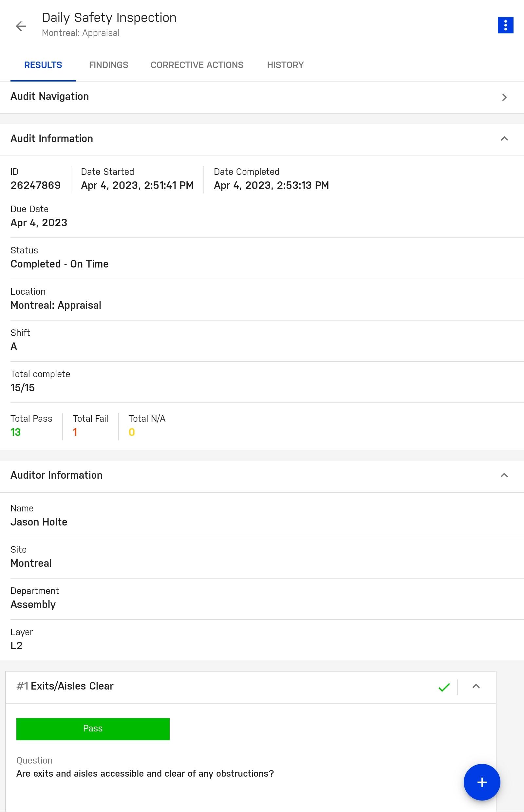Viewport: 524px width, 812px height.
Task: Click the Total Pass count 13
Action: [x=16, y=432]
